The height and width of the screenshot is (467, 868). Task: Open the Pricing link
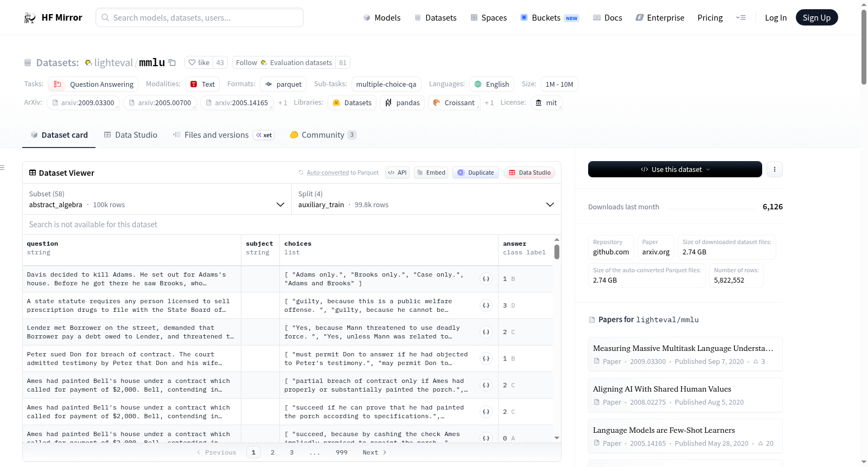coord(710,17)
